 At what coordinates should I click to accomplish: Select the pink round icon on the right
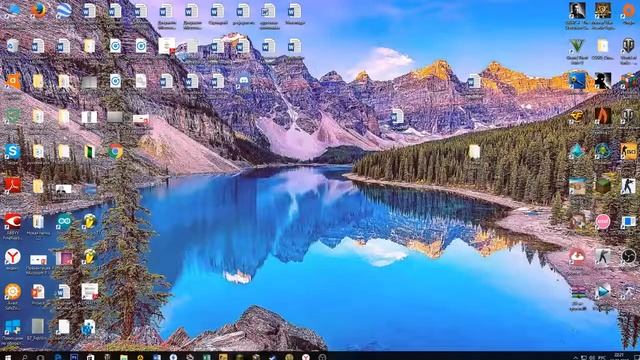[x=603, y=221]
